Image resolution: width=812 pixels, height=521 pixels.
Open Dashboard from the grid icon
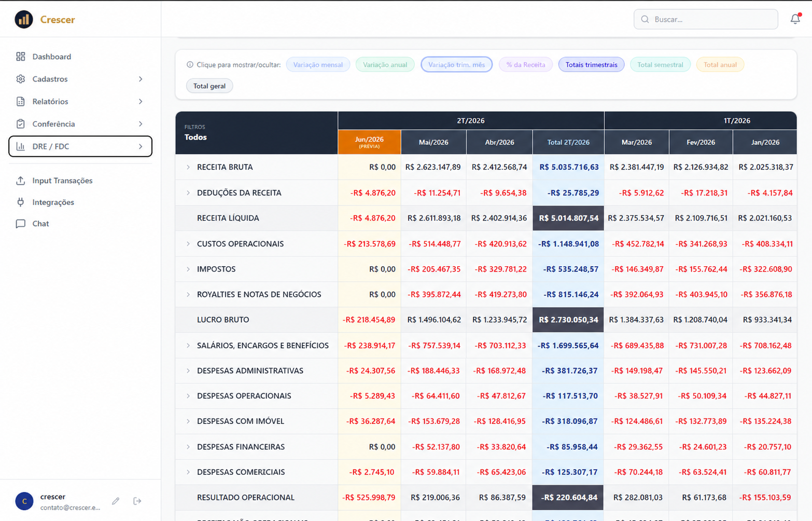point(21,57)
